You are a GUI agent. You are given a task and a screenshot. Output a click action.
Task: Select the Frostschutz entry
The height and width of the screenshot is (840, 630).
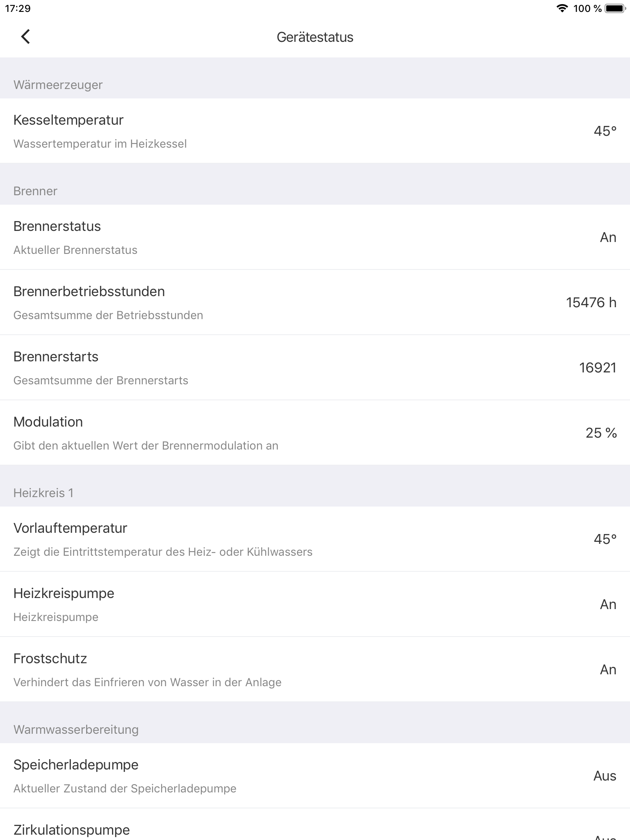point(315,669)
